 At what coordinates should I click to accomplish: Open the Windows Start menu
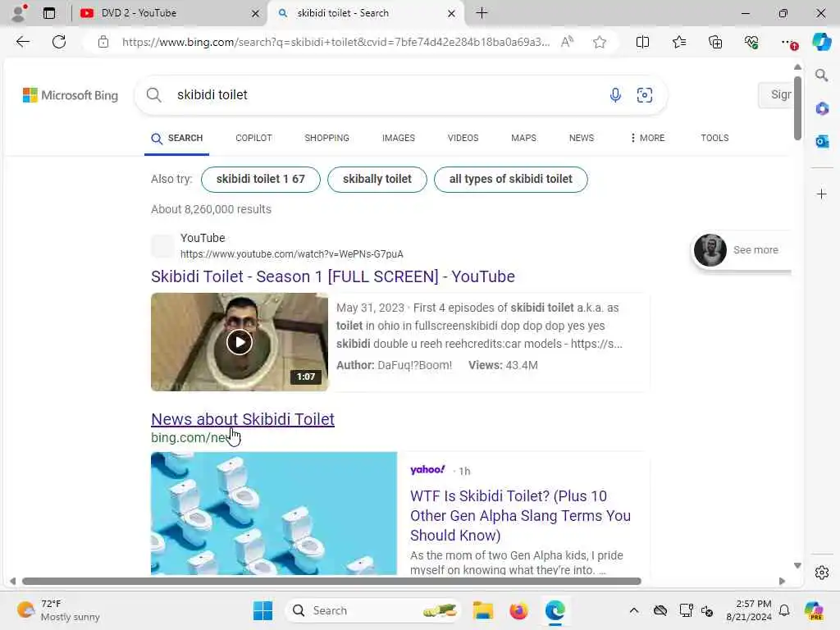coord(262,610)
